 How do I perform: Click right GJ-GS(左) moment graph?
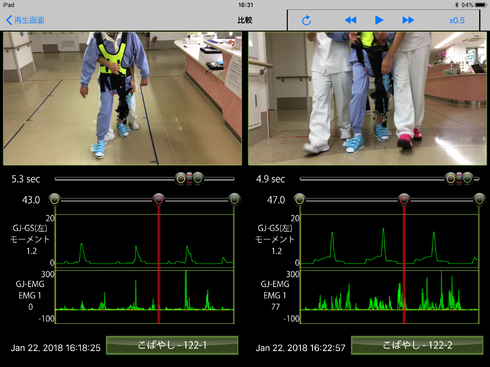tap(390, 240)
